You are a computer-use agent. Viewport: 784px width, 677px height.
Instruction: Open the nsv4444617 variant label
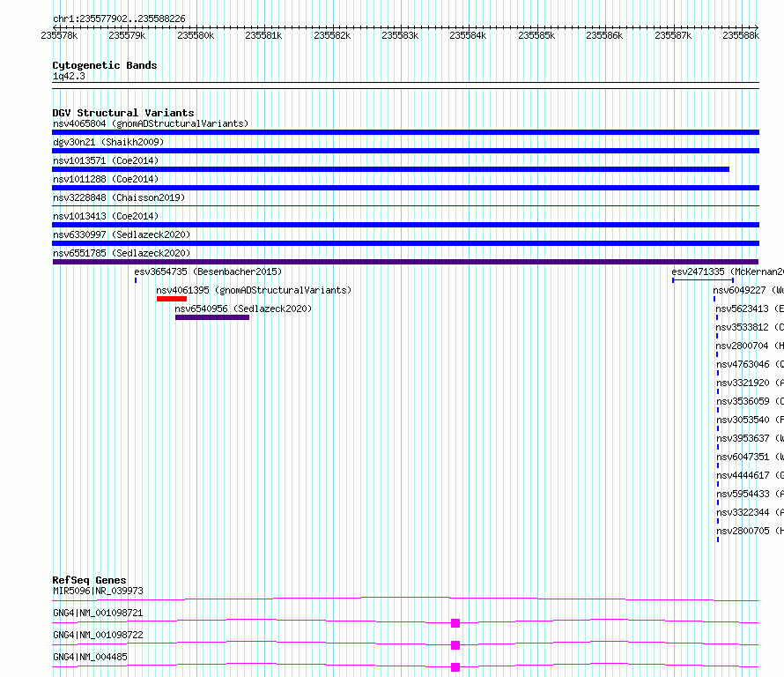[x=750, y=475]
